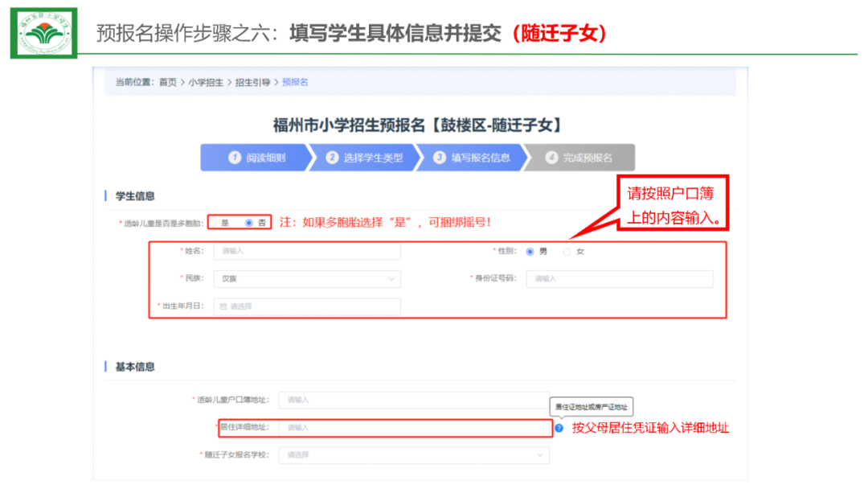The image size is (868, 489).
Task: Click the school logo in top-left corner
Action: tap(44, 33)
